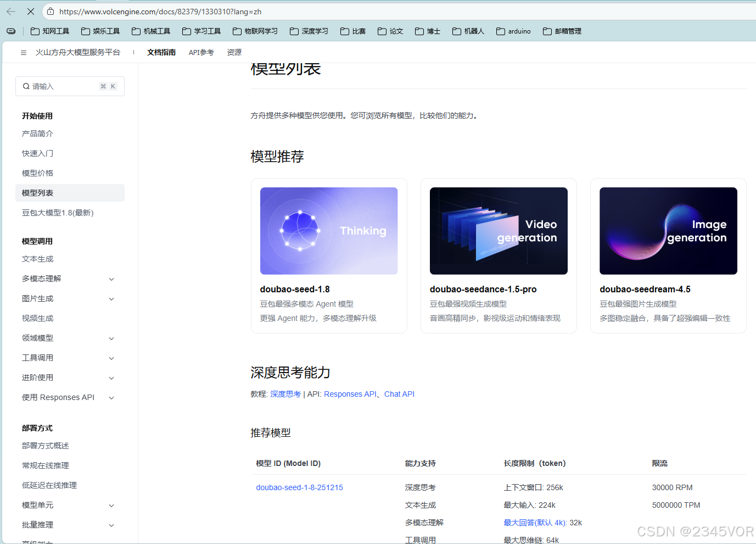Viewport: 756px width, 544px height.
Task: Click the 上下文窗口: 256k text
Action: (534, 487)
